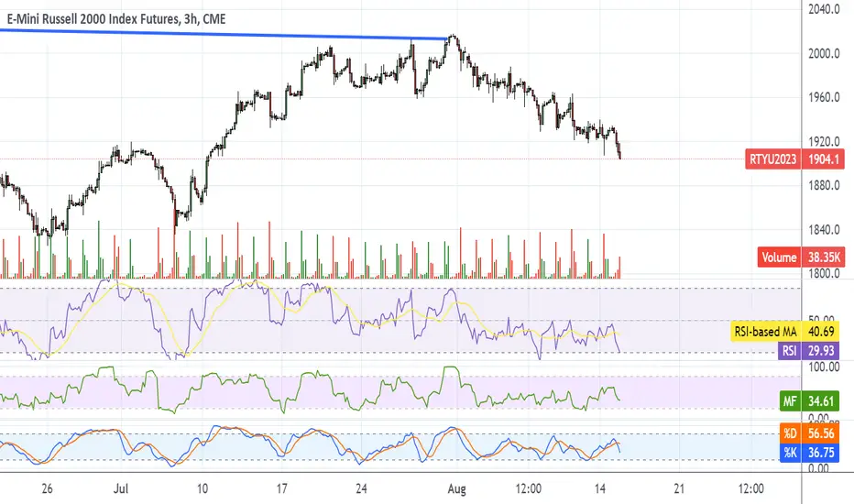The width and height of the screenshot is (854, 504).
Task: Click the 1920.0 price axis label
Action: pyautogui.click(x=824, y=142)
